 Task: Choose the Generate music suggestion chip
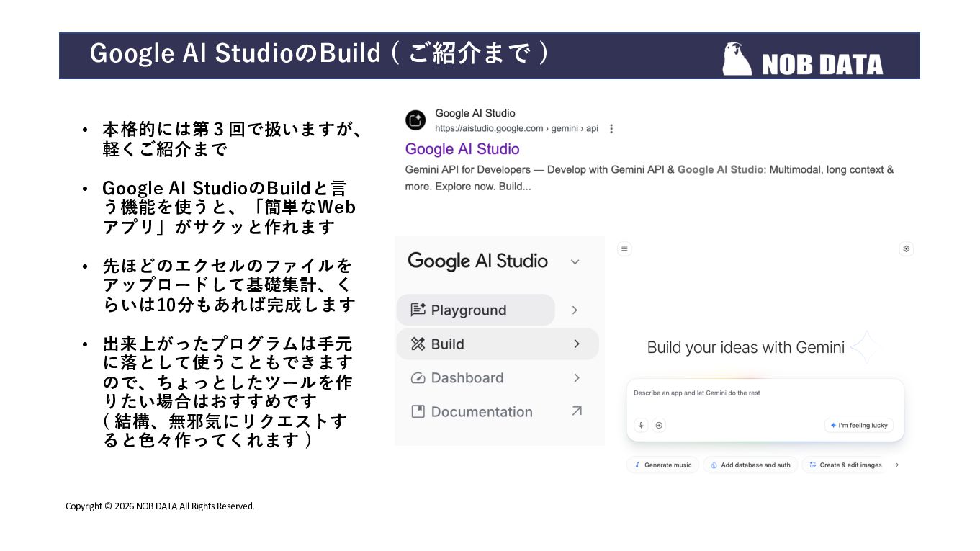(x=662, y=465)
